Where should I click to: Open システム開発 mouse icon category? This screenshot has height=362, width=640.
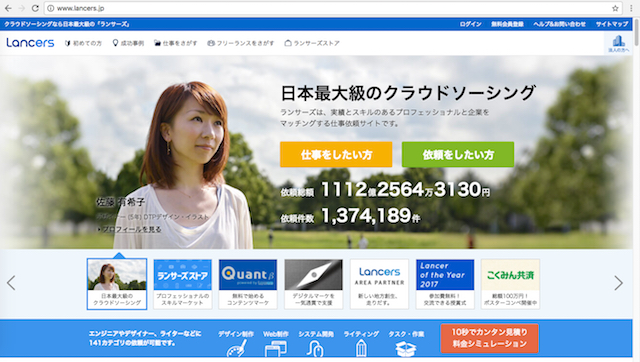[316, 343]
